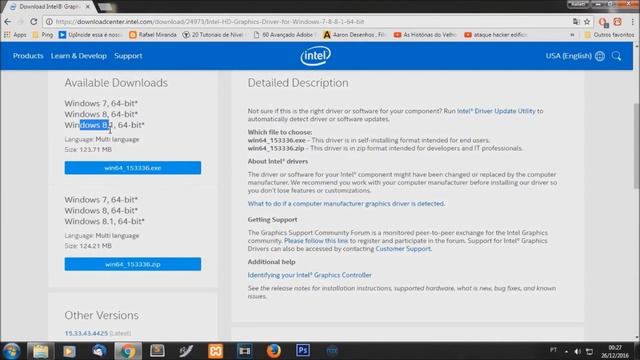Open 'Identifying your Intel Graphics Controller' link

[309, 275]
